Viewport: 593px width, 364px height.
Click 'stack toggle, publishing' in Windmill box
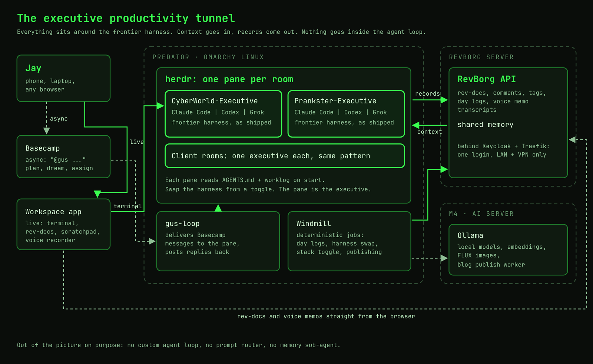(339, 252)
